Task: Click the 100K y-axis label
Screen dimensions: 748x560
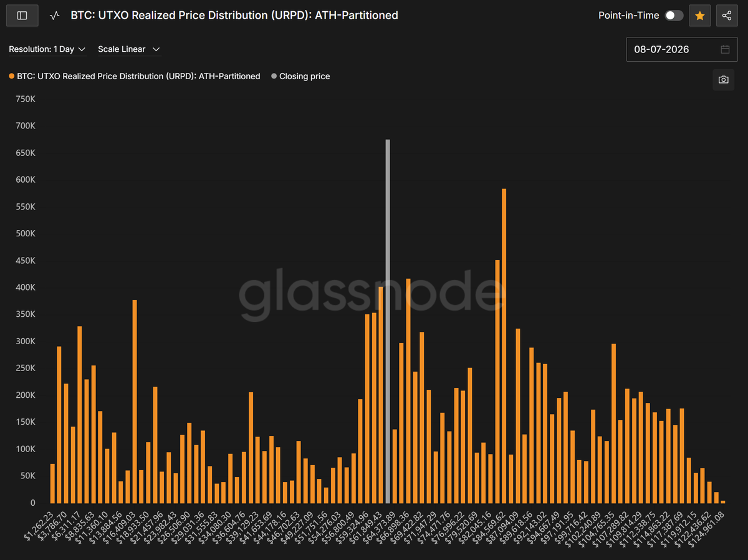Action: (x=27, y=450)
